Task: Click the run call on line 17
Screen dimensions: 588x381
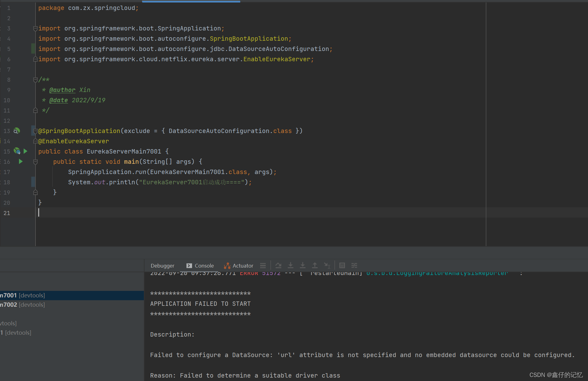Action: (x=141, y=172)
